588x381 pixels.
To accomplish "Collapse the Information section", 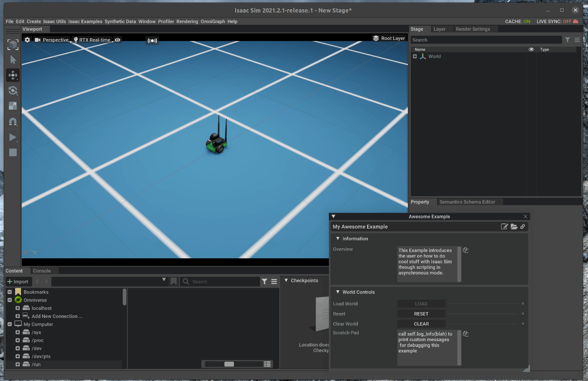I will coord(338,238).
